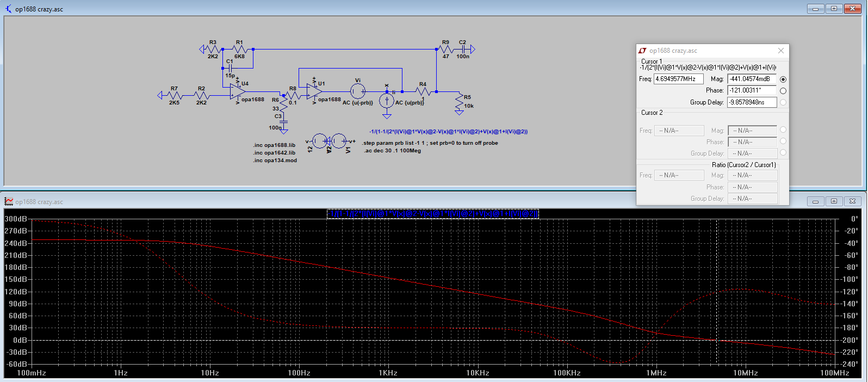Click Cursor 1 Mag value field
Screen dimensions: 868x382
click(x=752, y=79)
